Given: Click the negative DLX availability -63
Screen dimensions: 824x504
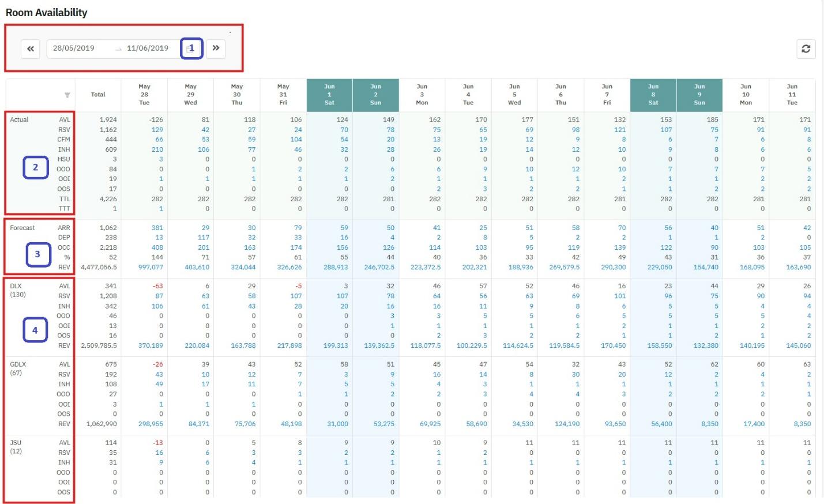Looking at the screenshot, I should (x=157, y=286).
